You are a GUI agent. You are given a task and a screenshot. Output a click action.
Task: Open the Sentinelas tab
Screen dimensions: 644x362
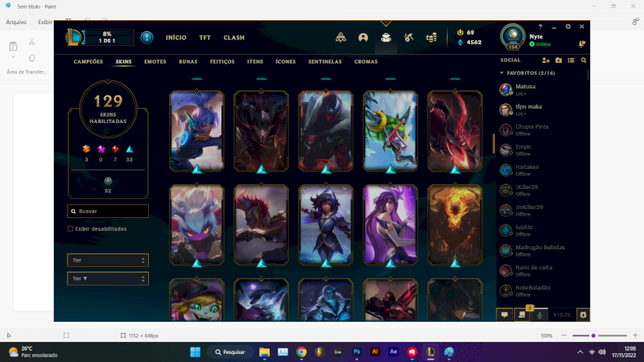tap(325, 62)
